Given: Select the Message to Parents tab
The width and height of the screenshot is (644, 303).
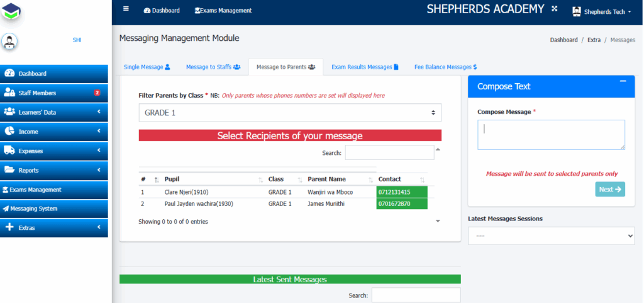Looking at the screenshot, I should click(286, 67).
